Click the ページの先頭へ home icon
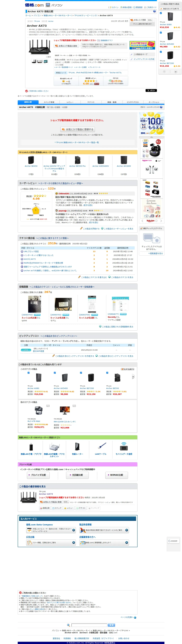 135,617
